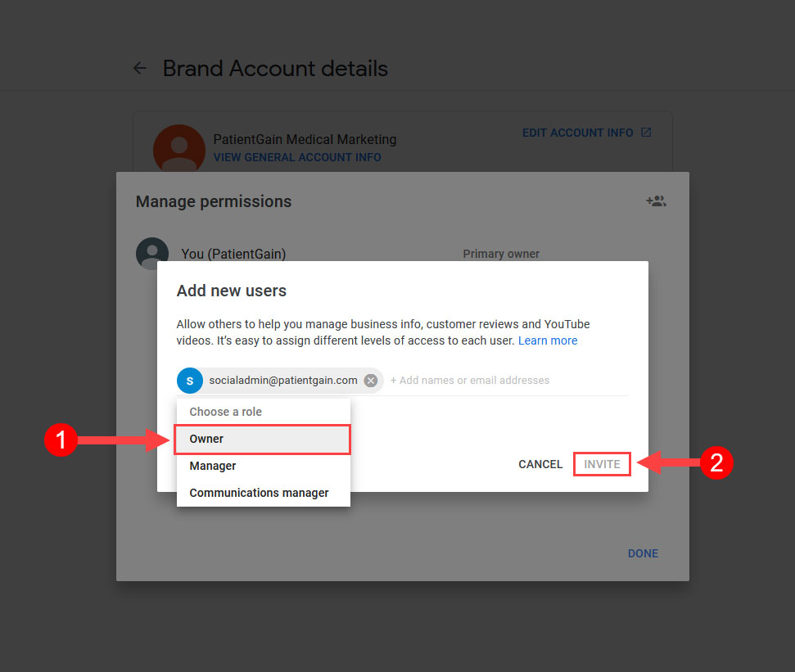Click the add names or email addresses field
Screen dimensions: 795x672
pyautogui.click(x=471, y=380)
